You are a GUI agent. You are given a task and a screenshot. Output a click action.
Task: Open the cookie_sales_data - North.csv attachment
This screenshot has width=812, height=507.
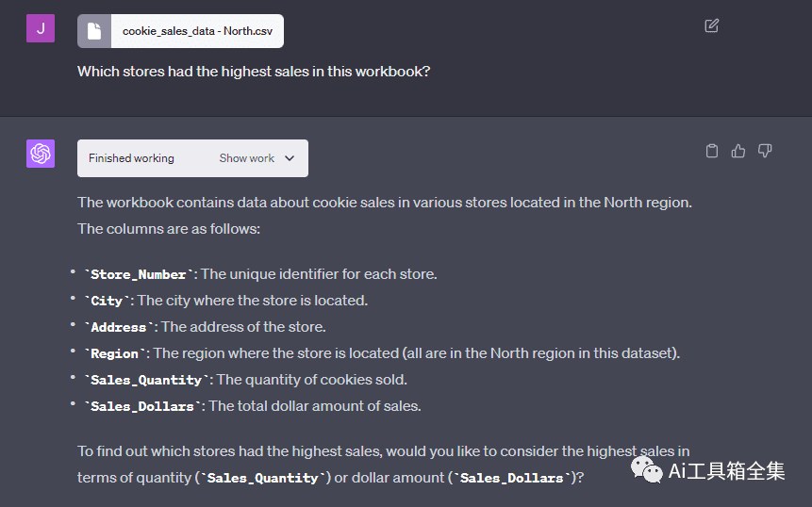(x=196, y=31)
